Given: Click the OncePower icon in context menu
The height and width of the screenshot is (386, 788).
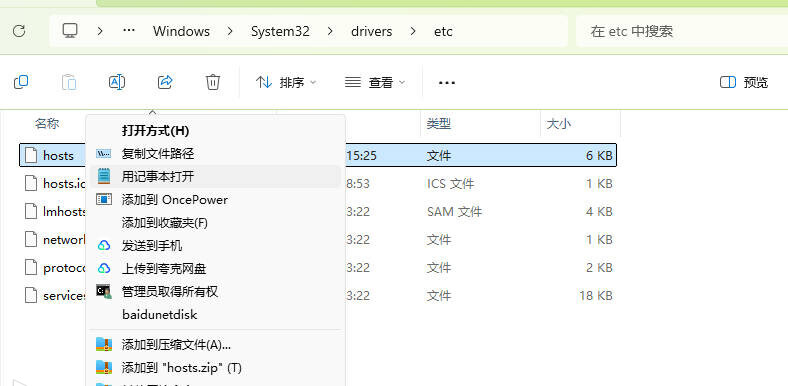Looking at the screenshot, I should [x=104, y=200].
